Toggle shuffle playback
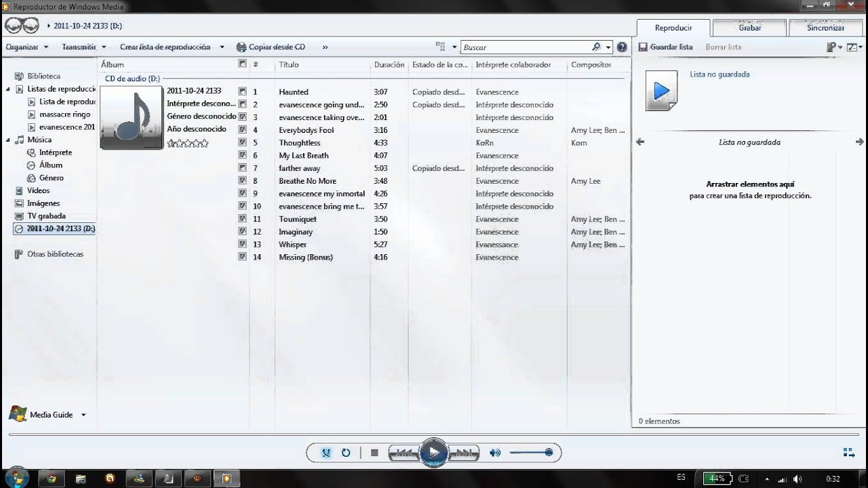Screen dimensions: 868x488 click(x=326, y=453)
